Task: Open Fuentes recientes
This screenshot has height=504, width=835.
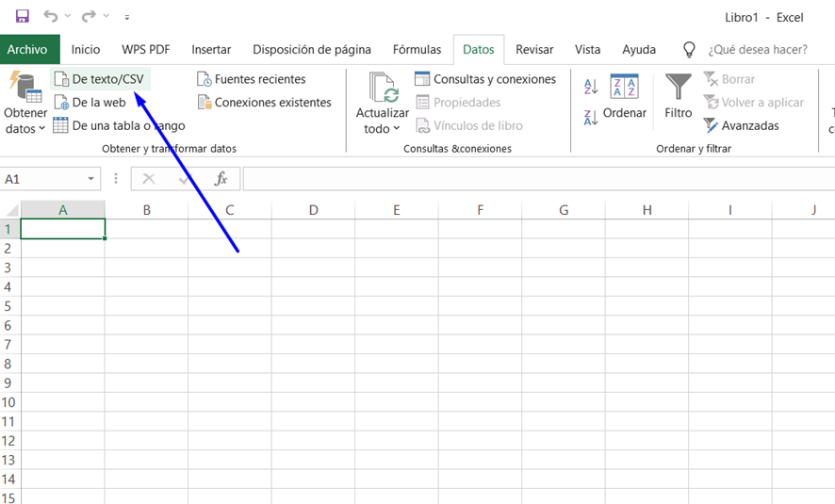Action: [252, 79]
